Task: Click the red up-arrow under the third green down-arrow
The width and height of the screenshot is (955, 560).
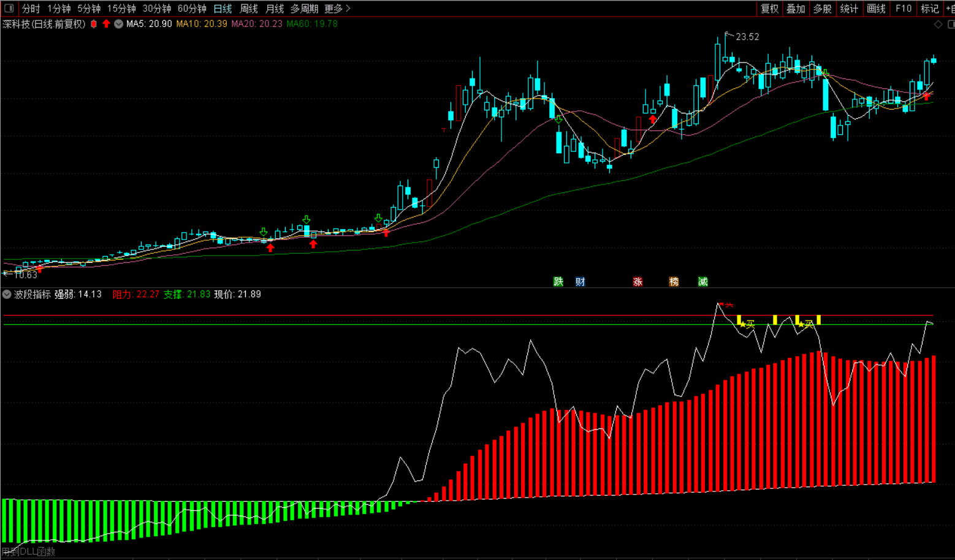Action: pyautogui.click(x=386, y=233)
